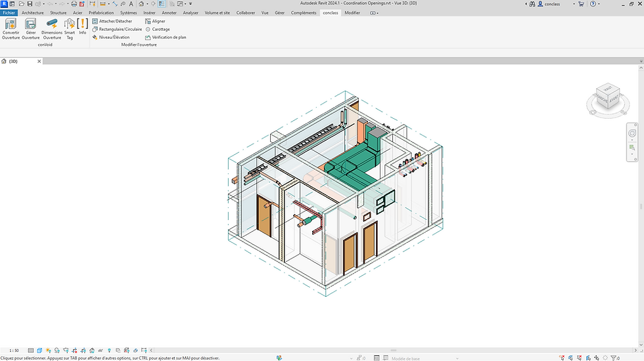
Task: Open the Compléments ribbon tab
Action: (304, 12)
